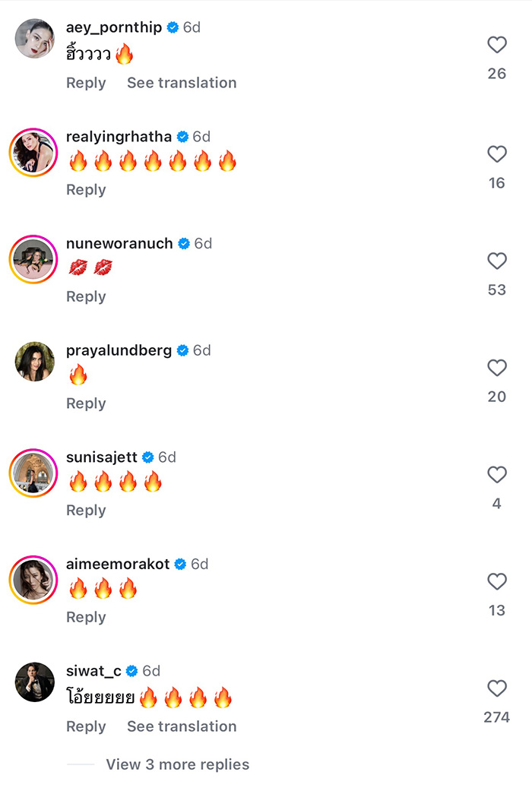The width and height of the screenshot is (532, 794).
Task: Click verified badge next to aimeemorakot
Action: pyautogui.click(x=180, y=564)
